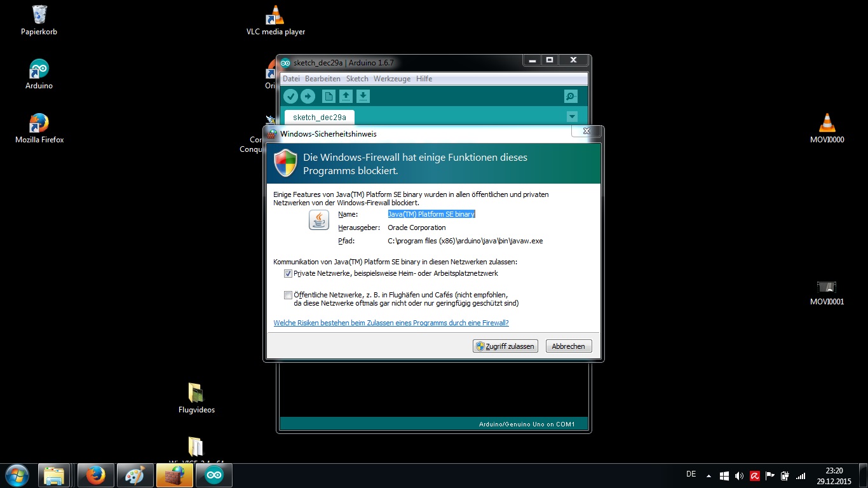Open the Windows Start button

pyautogui.click(x=17, y=475)
